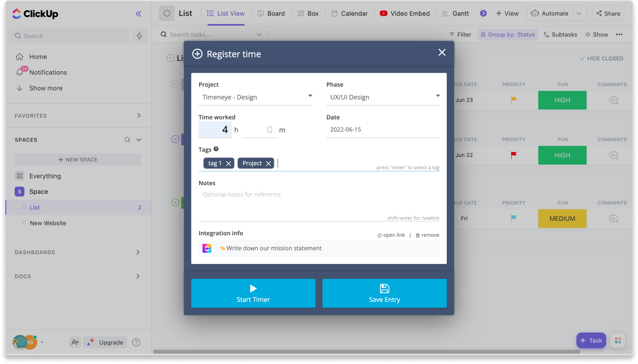Viewport: 638px width, 364px height.
Task: Click the remove integration link
Action: click(x=427, y=235)
